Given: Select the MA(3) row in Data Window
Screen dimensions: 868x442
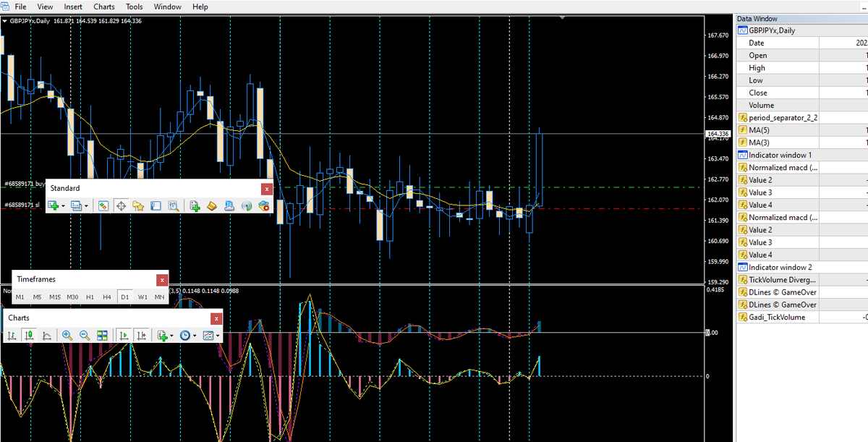Looking at the screenshot, I should [801, 143].
